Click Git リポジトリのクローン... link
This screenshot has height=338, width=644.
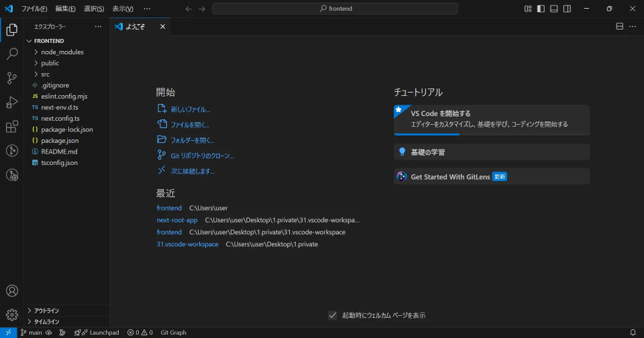point(195,156)
